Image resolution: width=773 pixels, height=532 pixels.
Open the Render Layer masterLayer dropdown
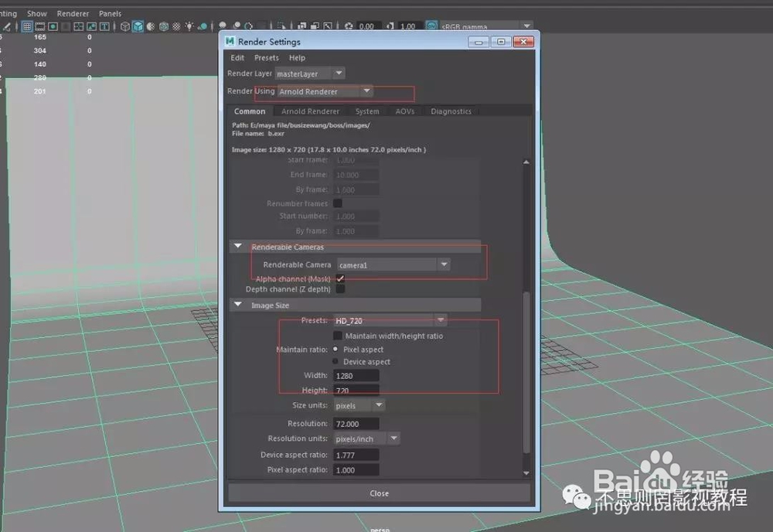tap(310, 73)
